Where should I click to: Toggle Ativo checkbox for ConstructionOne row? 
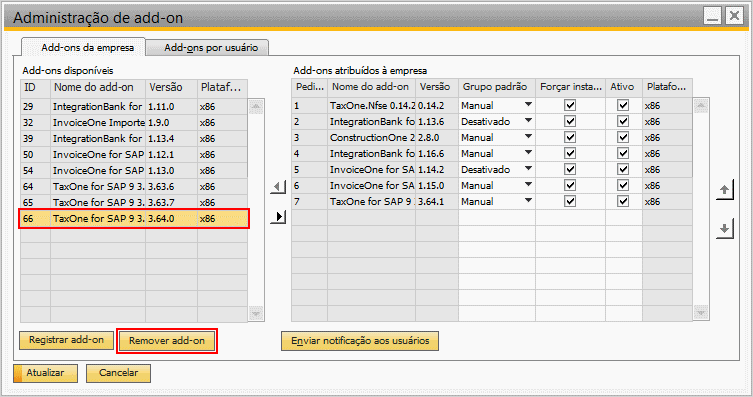(x=623, y=137)
